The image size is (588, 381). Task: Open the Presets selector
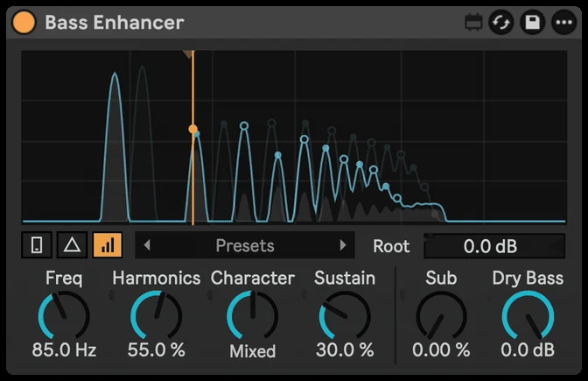[x=245, y=245]
